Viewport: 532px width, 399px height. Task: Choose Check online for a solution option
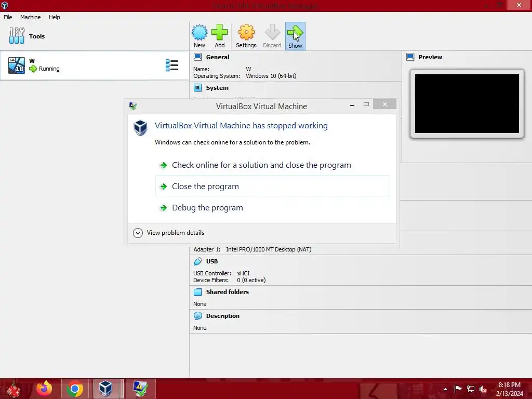272,165
